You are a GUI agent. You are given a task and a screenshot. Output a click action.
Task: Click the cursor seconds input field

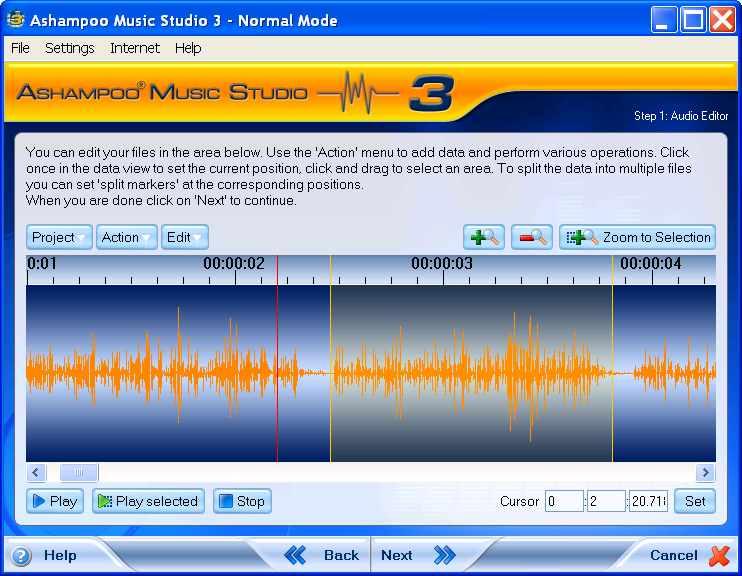pos(607,501)
